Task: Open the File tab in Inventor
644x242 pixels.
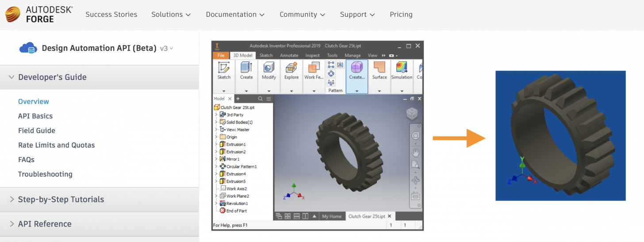Action: (x=221, y=56)
